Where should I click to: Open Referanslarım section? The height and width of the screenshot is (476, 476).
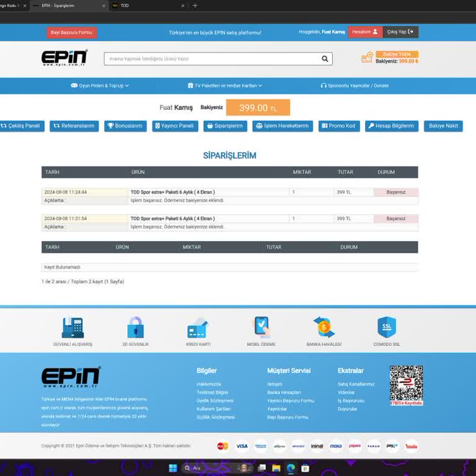pos(74,126)
